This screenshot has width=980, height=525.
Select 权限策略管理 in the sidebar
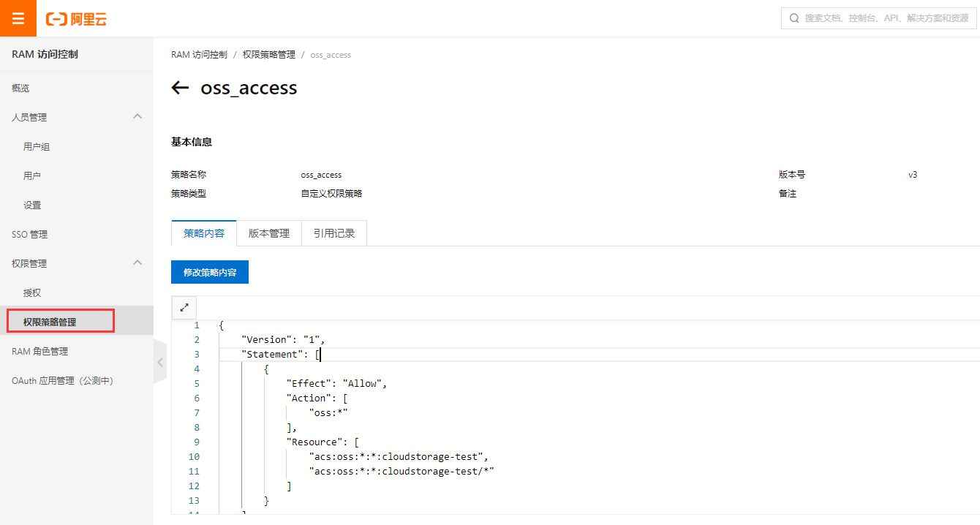click(x=77, y=322)
